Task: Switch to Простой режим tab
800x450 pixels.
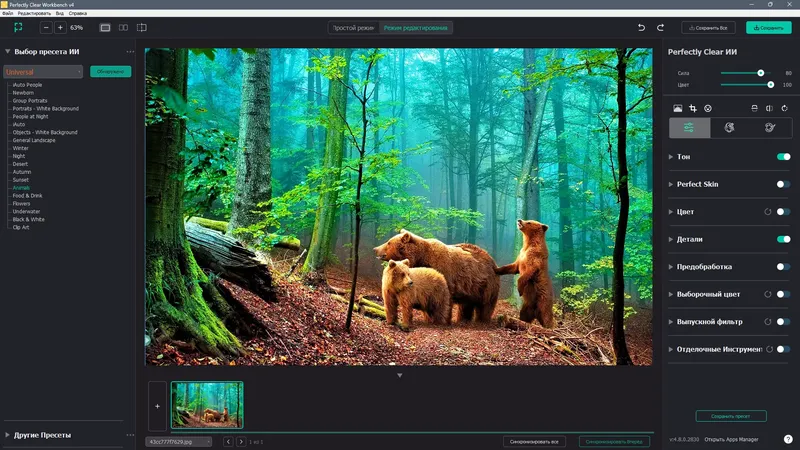Action: [353, 28]
